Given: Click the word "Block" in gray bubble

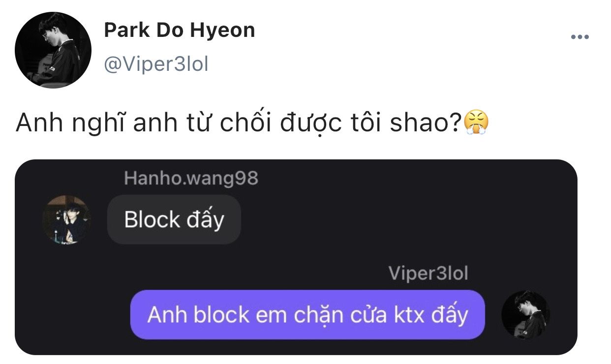Looking at the screenshot, I should tap(152, 219).
